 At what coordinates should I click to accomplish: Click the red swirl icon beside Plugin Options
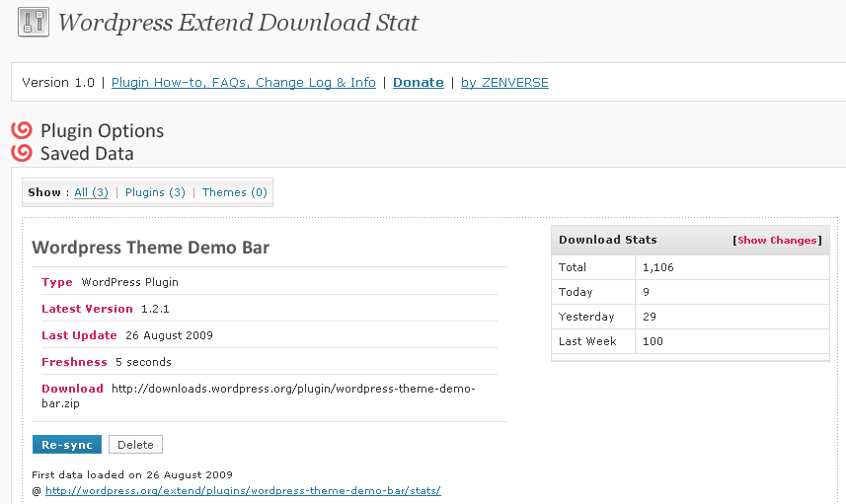point(22,130)
